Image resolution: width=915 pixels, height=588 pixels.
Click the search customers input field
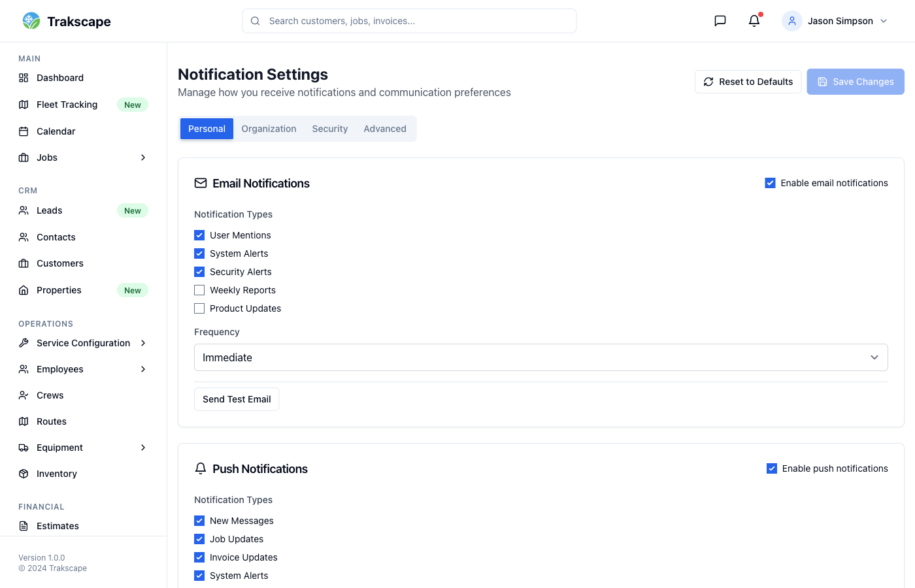pyautogui.click(x=409, y=20)
